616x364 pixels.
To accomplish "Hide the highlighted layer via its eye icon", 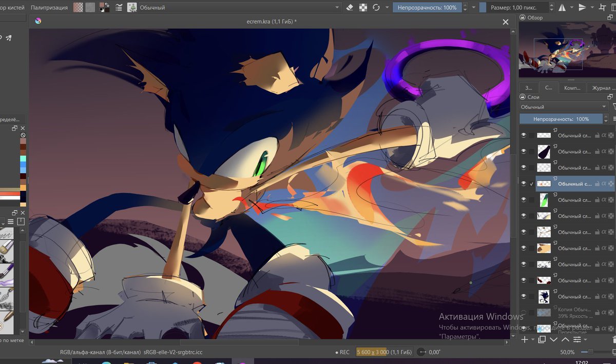I will point(524,184).
